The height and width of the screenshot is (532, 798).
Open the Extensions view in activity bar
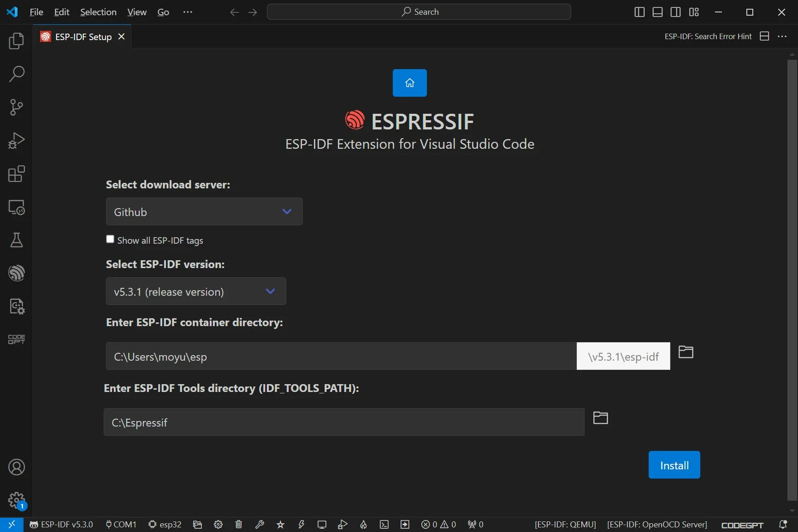(x=17, y=174)
